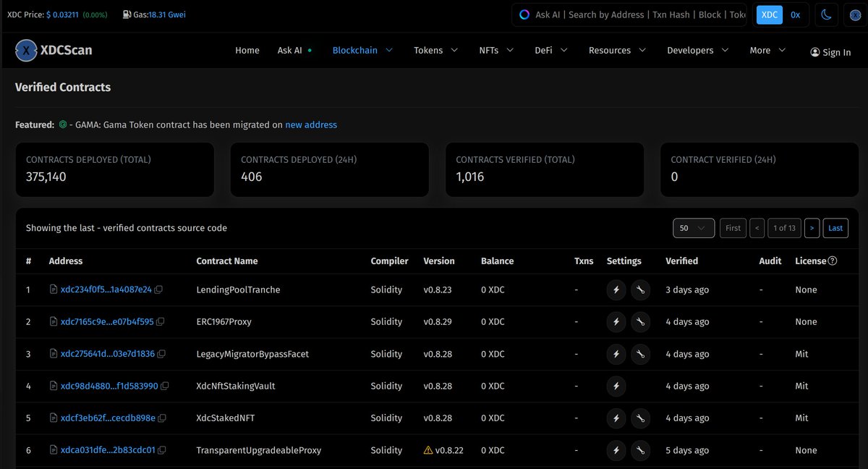Viewport: 868px width, 469px height.
Task: Copy address xdc98d4880...f1d583990
Action: (x=165, y=386)
